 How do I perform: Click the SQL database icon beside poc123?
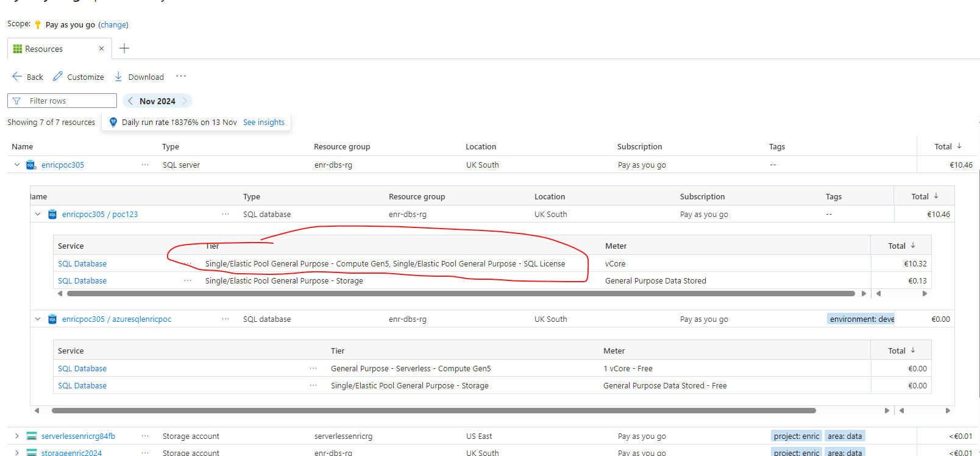[52, 214]
